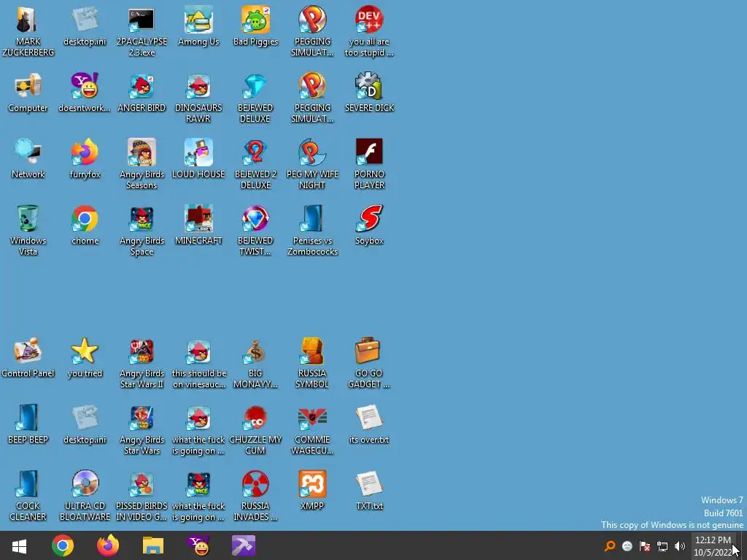This screenshot has height=560, width=747.
Task: Select the bottom-row desktop.ini file icon
Action: [85, 418]
